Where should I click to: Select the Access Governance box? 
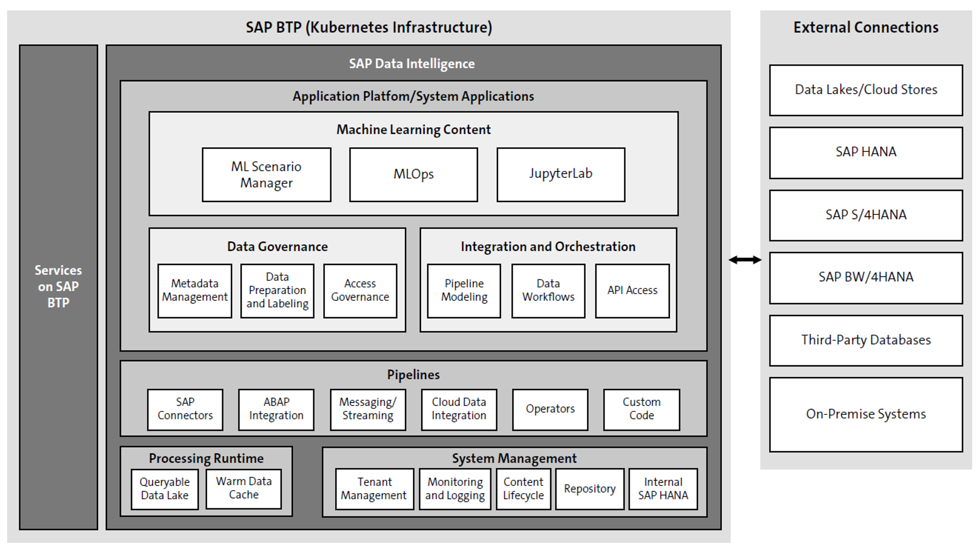click(x=360, y=291)
